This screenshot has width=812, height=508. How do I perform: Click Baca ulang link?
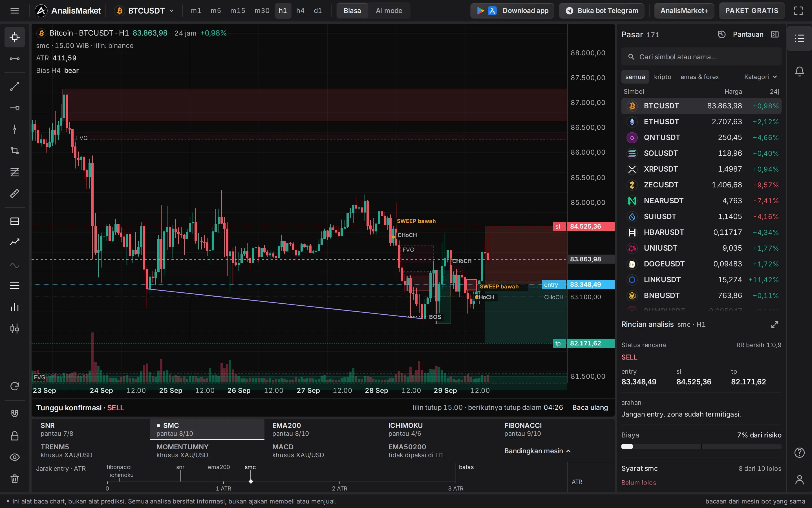pos(590,408)
